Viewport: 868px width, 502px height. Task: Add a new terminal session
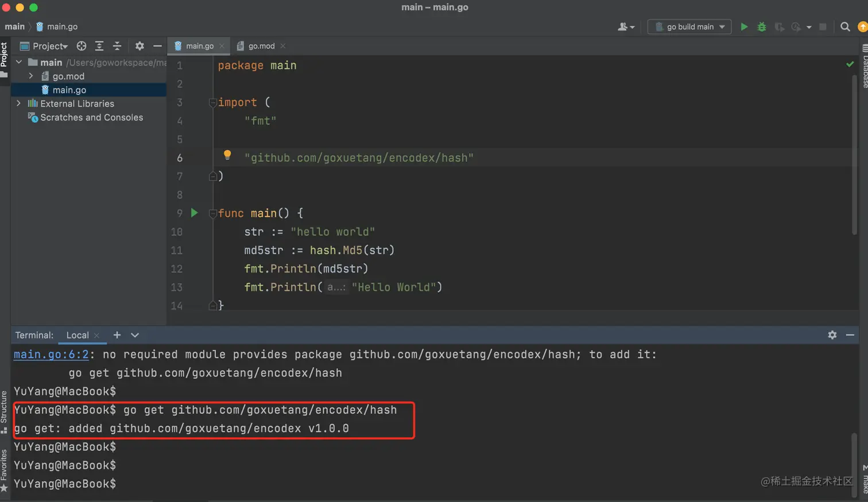pos(117,335)
